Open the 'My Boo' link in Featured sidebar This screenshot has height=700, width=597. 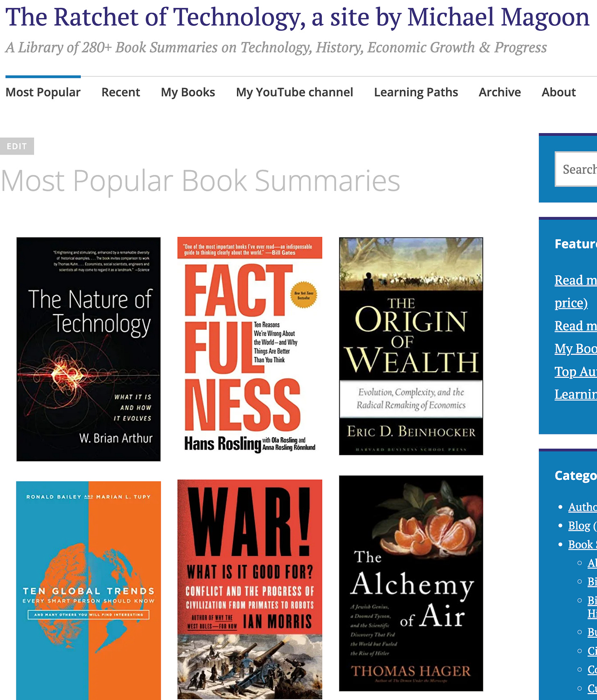(576, 349)
